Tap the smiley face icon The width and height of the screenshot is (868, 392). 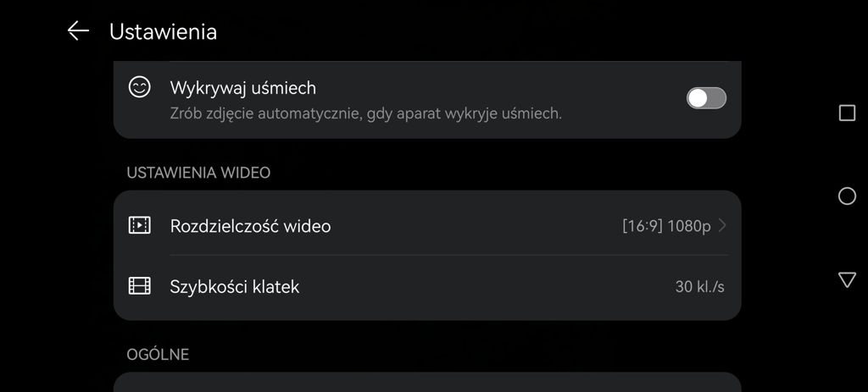coord(140,87)
